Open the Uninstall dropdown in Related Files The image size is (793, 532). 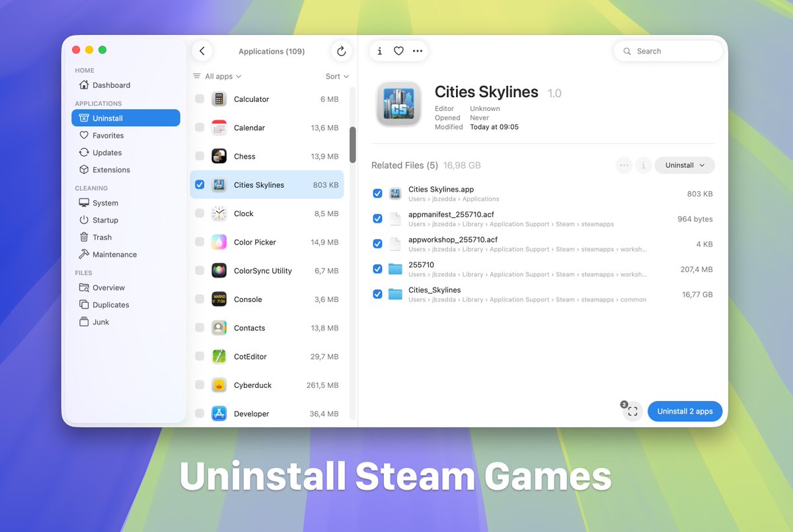[685, 165]
